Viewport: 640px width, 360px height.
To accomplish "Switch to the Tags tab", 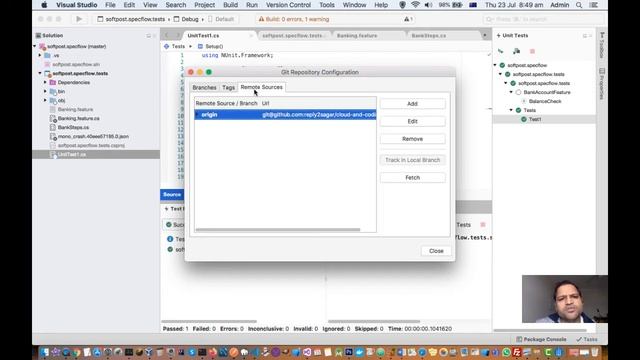I will pyautogui.click(x=229, y=87).
